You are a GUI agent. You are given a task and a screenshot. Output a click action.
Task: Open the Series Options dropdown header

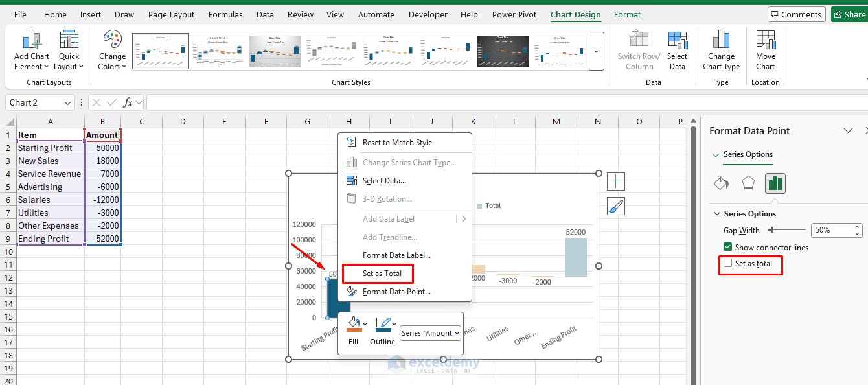(743, 154)
